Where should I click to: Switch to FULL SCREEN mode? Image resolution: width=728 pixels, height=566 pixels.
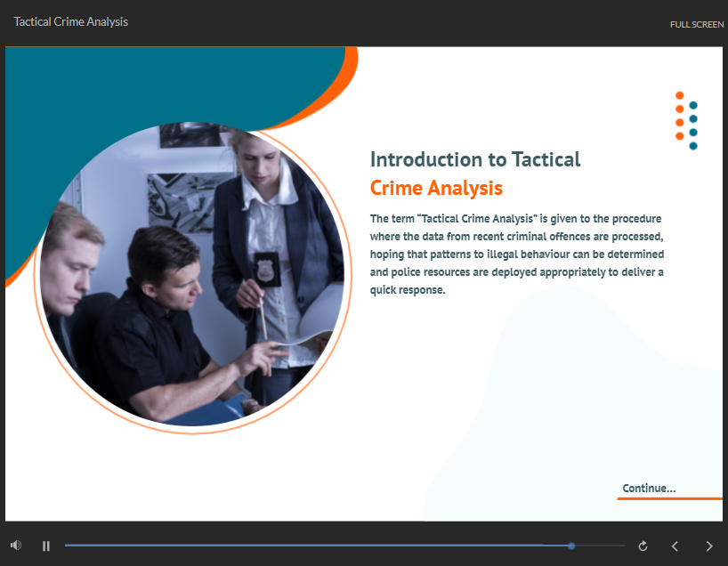tap(697, 25)
